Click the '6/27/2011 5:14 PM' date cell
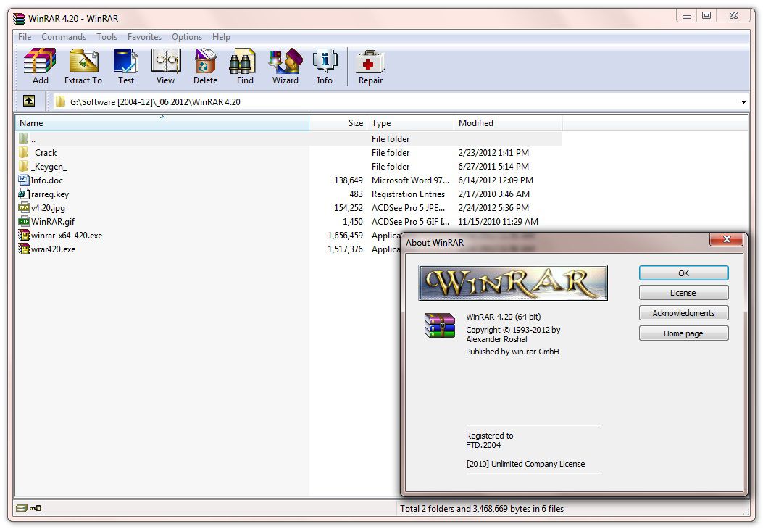 (x=493, y=167)
